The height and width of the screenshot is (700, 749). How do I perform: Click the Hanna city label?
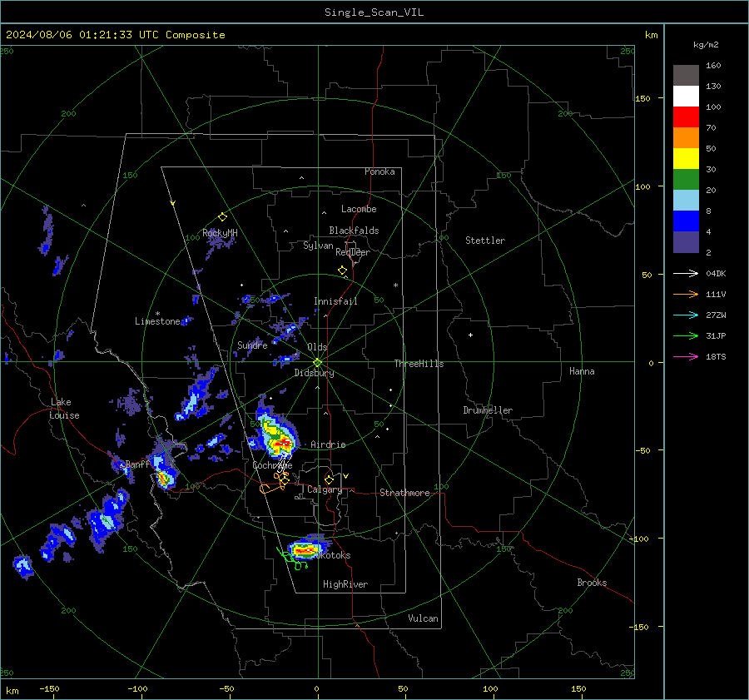(x=582, y=371)
